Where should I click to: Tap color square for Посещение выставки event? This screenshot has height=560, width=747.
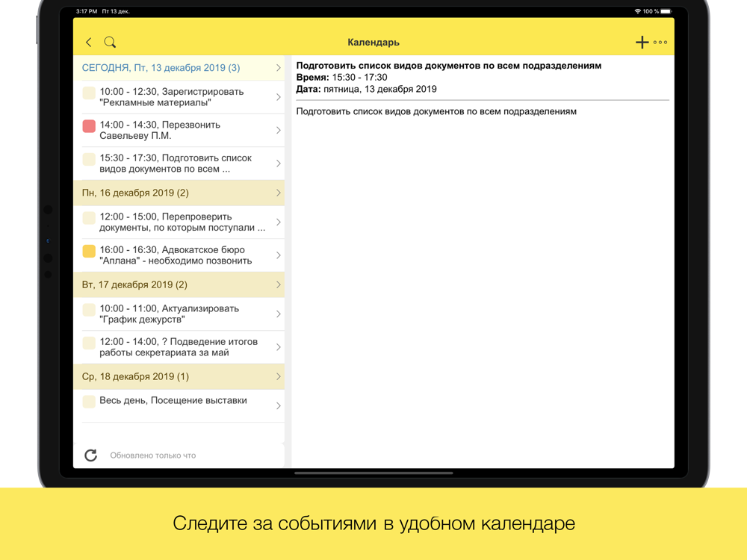(x=89, y=402)
